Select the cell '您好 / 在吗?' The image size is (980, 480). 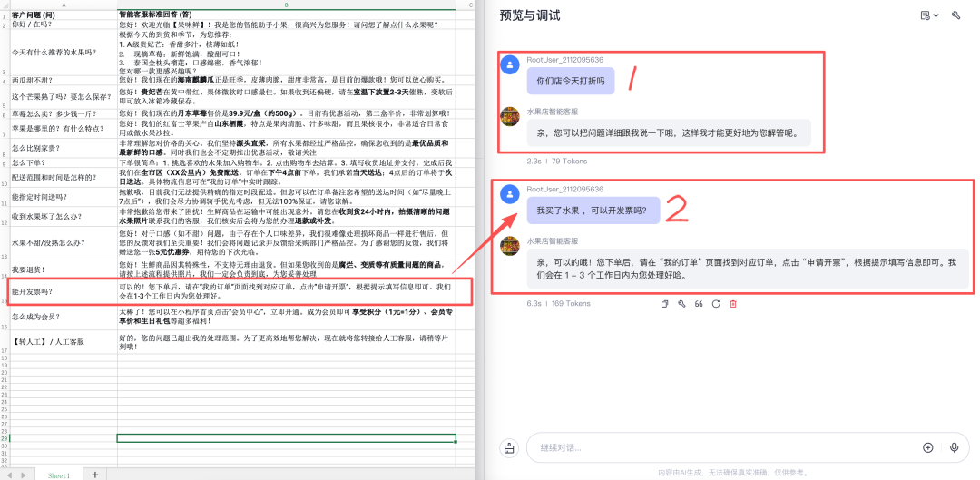pyautogui.click(x=64, y=24)
